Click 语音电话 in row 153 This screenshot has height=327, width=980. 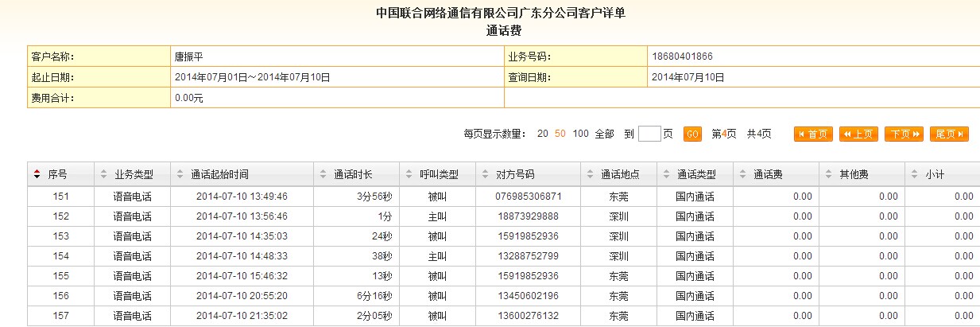[x=132, y=236]
